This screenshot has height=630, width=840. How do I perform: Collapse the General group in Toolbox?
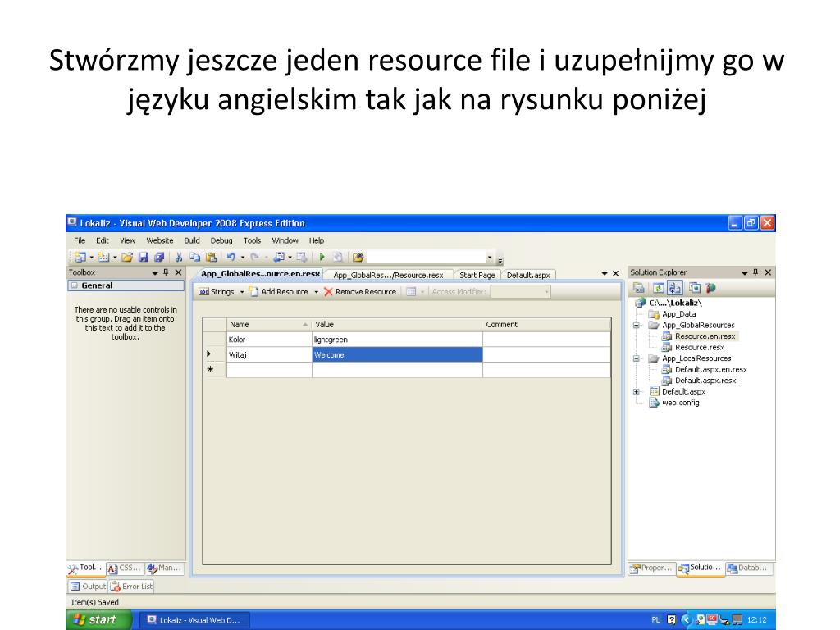75,285
